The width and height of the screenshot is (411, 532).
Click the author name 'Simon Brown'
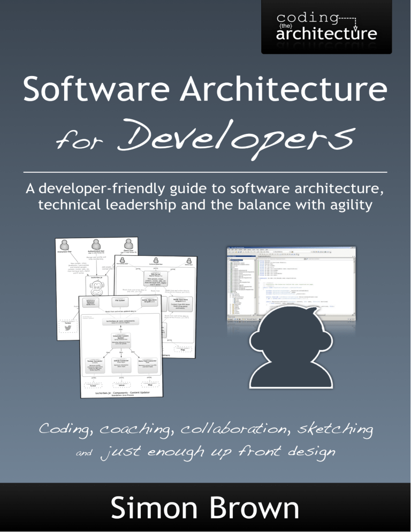tap(205, 508)
